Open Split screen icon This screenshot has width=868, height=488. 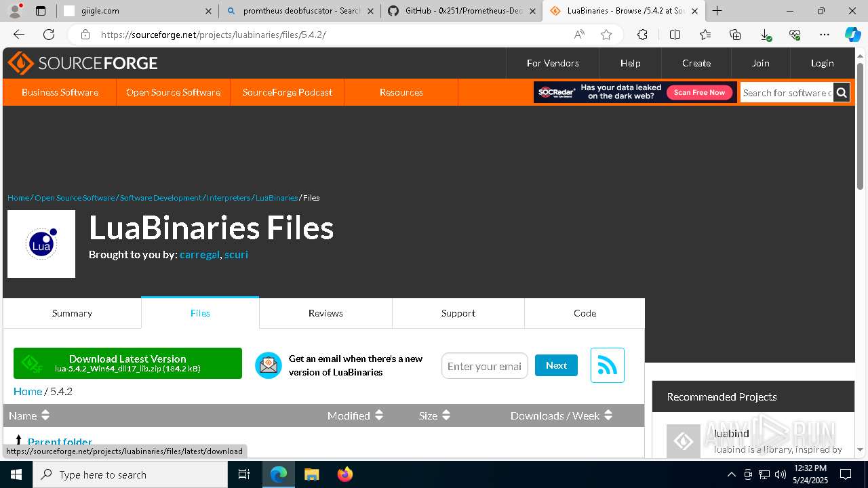click(675, 35)
